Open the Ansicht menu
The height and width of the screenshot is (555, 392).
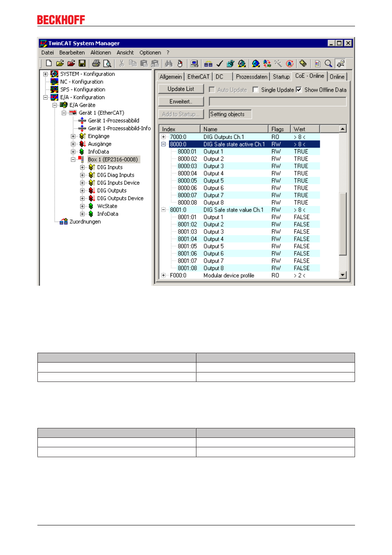pos(125,53)
